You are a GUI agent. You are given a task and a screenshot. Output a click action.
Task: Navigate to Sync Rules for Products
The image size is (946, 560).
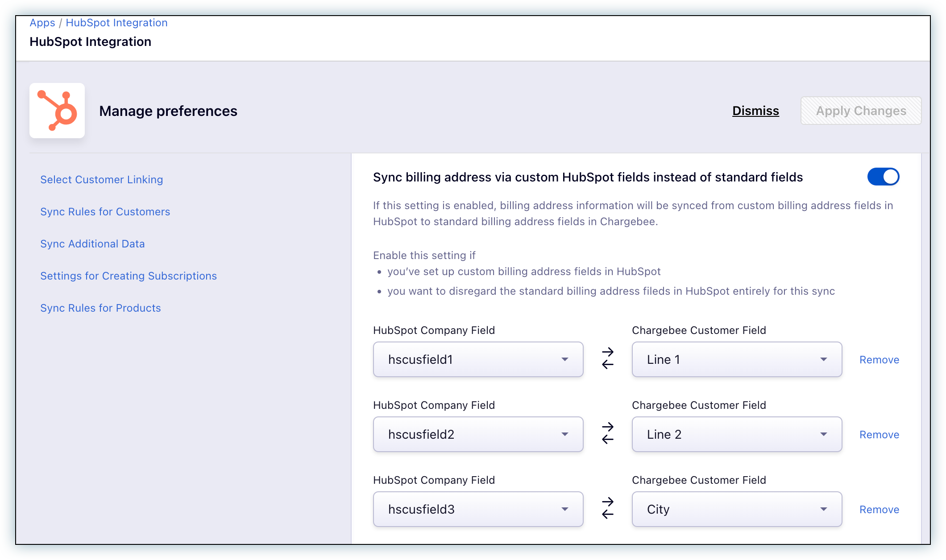tap(101, 308)
